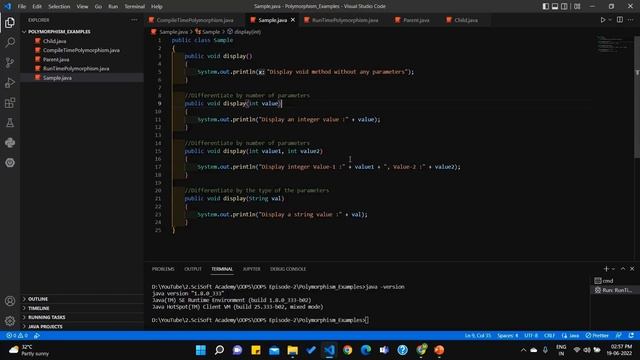The image size is (640, 360).
Task: Toggle Secondary Side Bar layout icon
Action: (564, 6)
